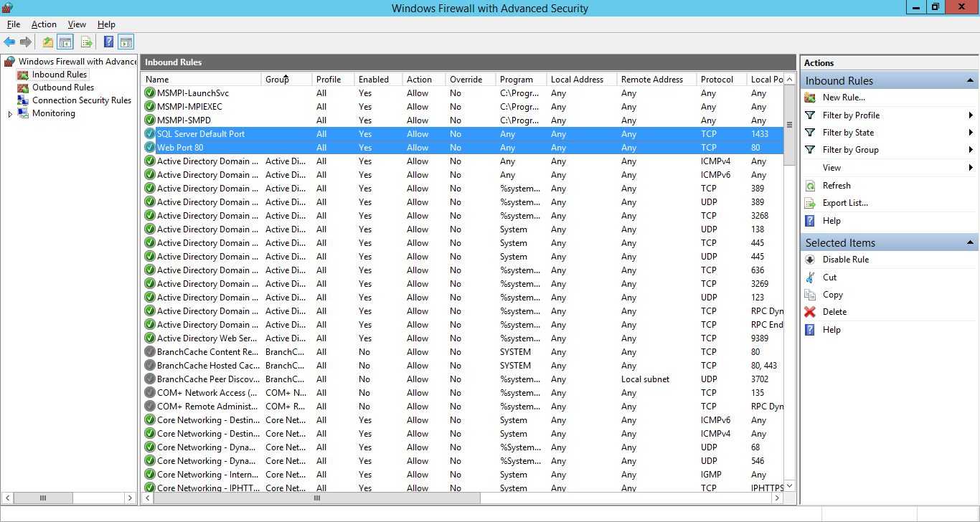
Task: Click the blue Back arrow in toolbar
Action: point(9,42)
